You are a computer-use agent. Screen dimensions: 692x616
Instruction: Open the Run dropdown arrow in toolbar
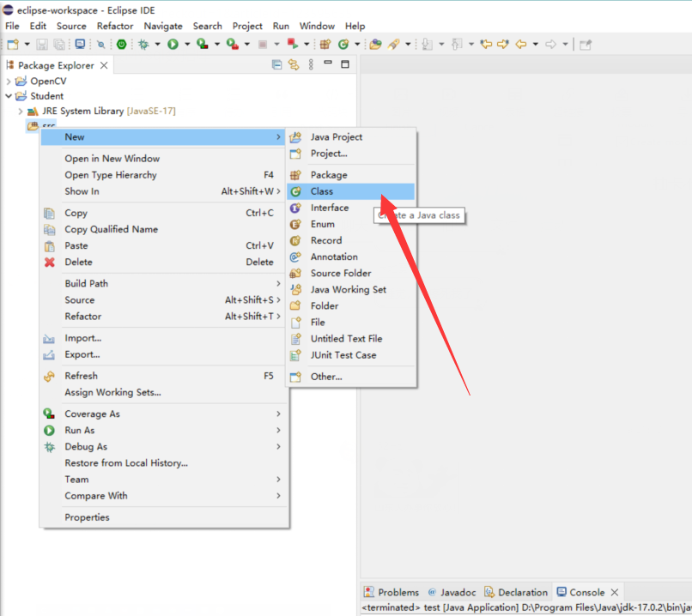187,44
